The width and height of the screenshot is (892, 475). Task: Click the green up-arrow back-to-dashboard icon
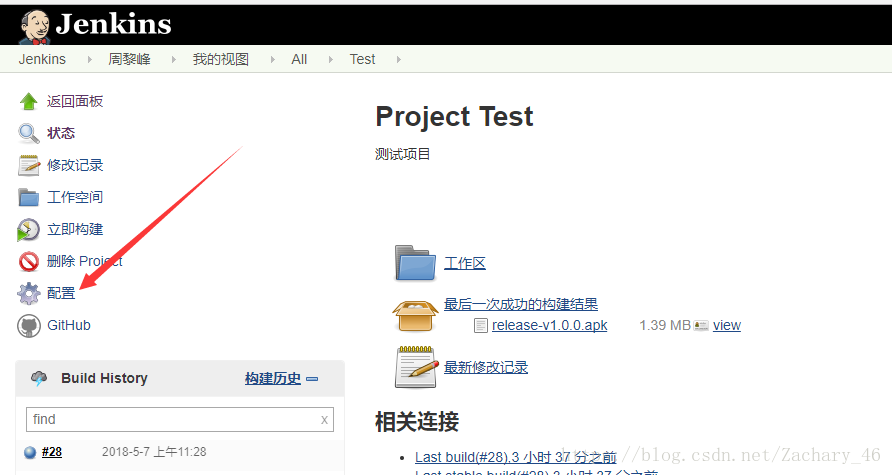pyautogui.click(x=28, y=101)
